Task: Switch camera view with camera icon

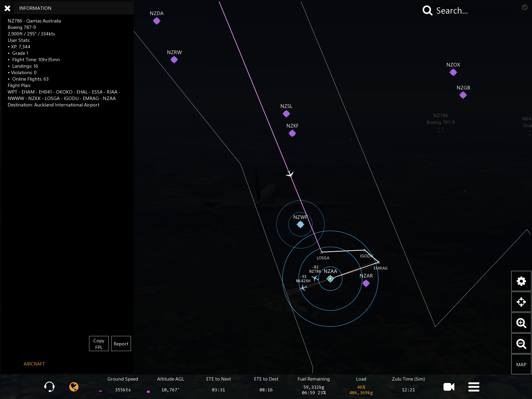Action: pyautogui.click(x=449, y=387)
